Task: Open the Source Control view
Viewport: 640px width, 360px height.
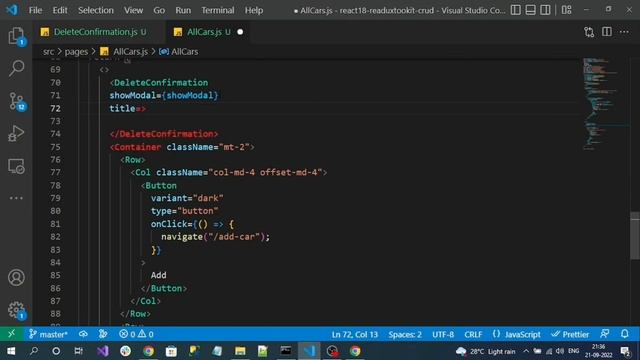Action: (x=16, y=101)
